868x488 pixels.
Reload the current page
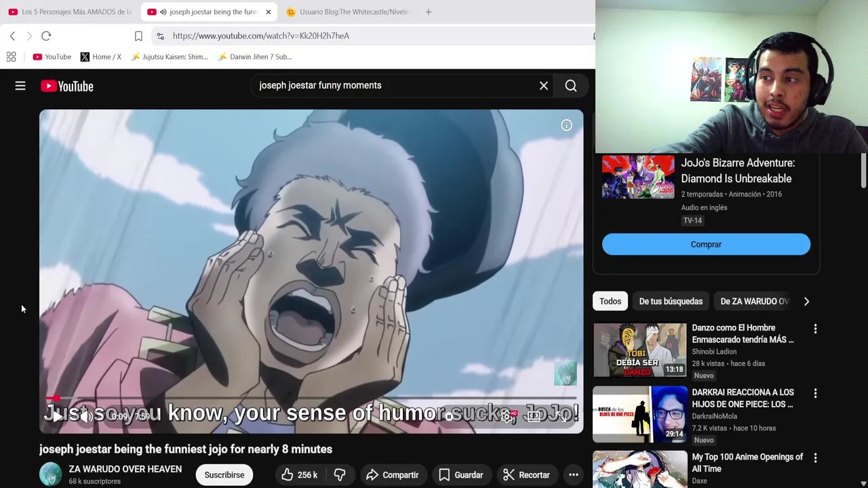pos(46,36)
